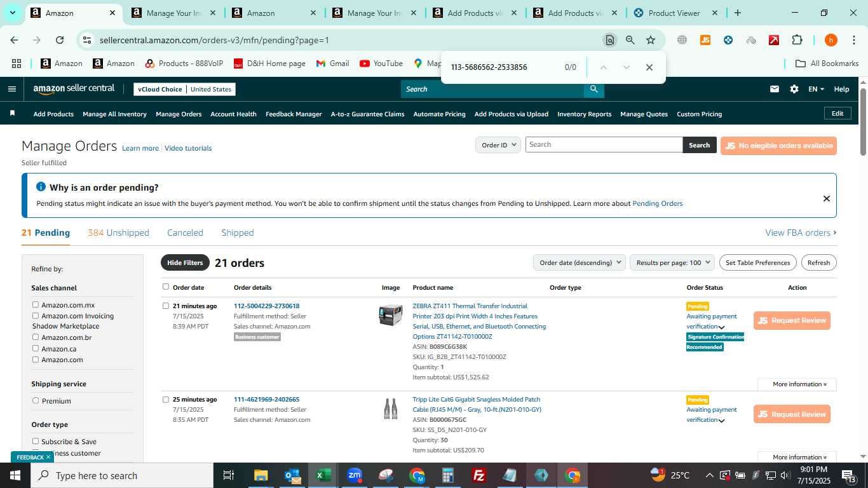Viewport: 868px width, 488px height.
Task: Open the Order date (descending) sort dropdown
Action: (579, 262)
